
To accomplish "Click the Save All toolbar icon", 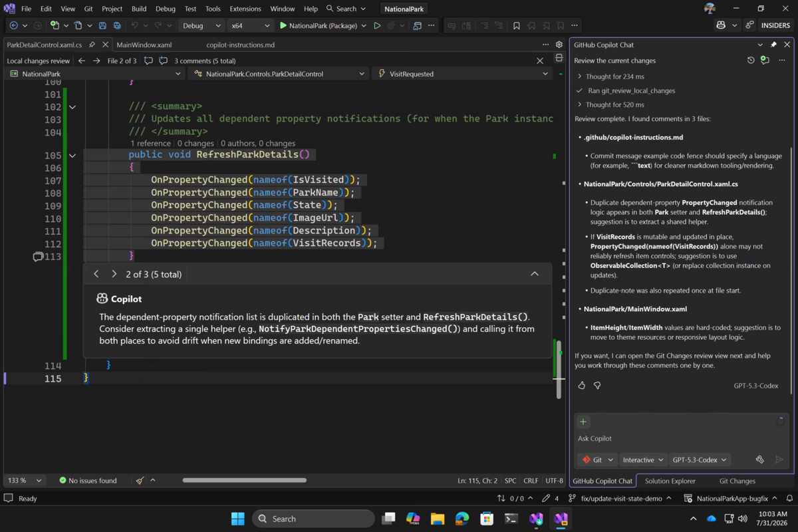I will coord(117,25).
